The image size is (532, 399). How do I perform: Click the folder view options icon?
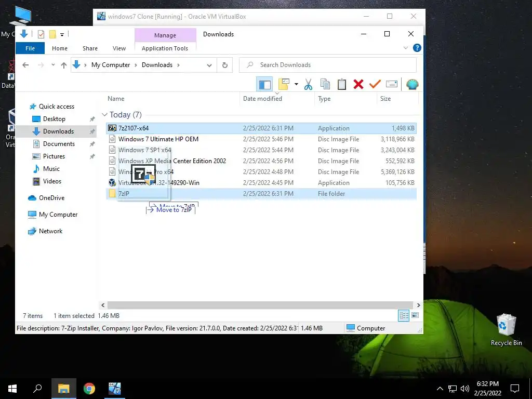pos(284,84)
